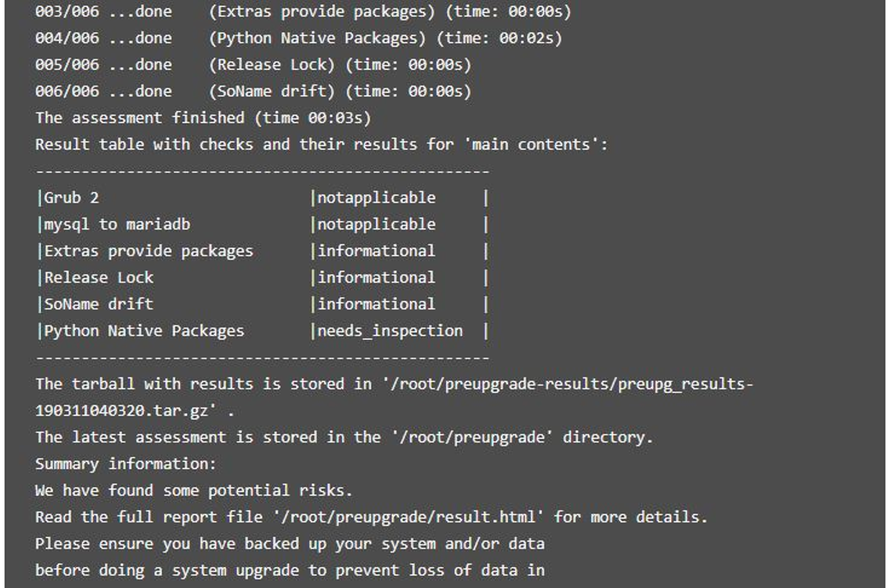Click the '/root/preupgrade/result.html' file path
Image resolution: width=893 pixels, height=588 pixels.
coord(409,517)
